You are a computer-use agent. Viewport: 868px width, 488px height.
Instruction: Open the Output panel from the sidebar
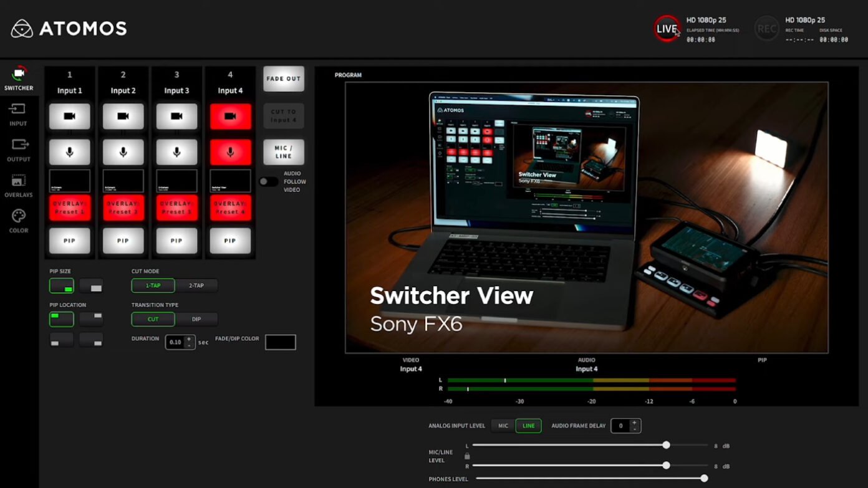(18, 150)
